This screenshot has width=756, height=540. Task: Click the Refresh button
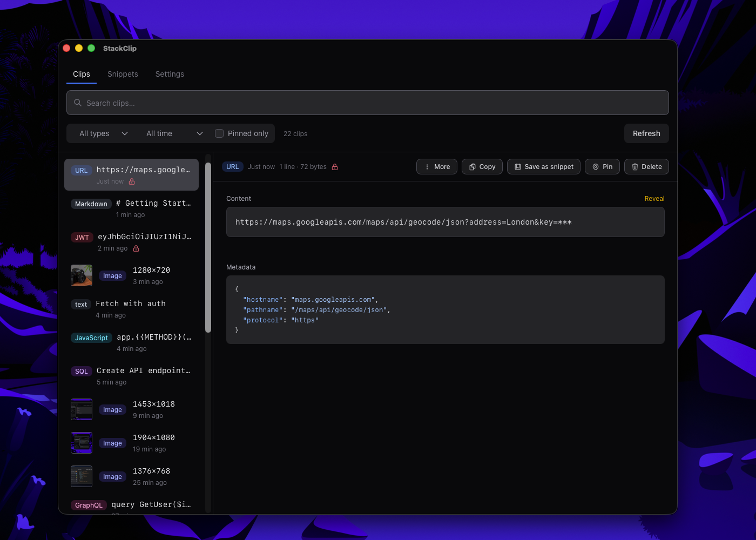point(646,133)
